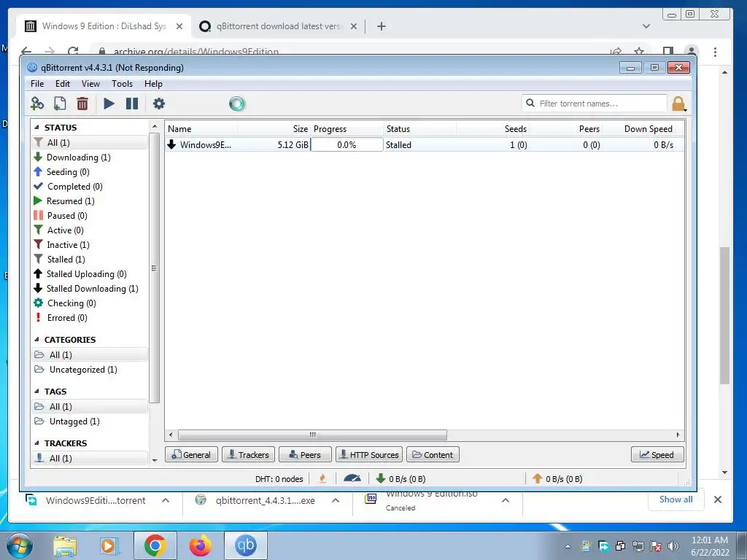Click the Delete torrent trash icon
The height and width of the screenshot is (560, 747).
(82, 104)
